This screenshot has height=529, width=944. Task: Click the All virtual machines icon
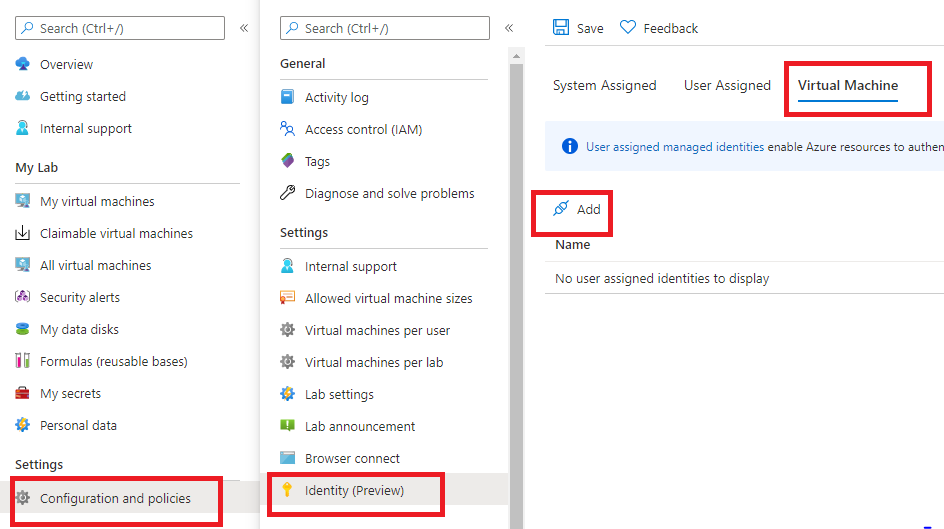pos(22,264)
